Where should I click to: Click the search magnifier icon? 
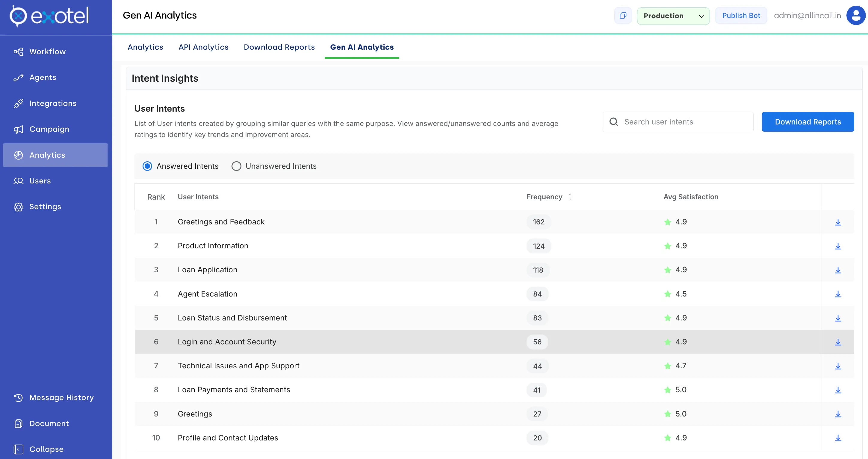coord(614,122)
